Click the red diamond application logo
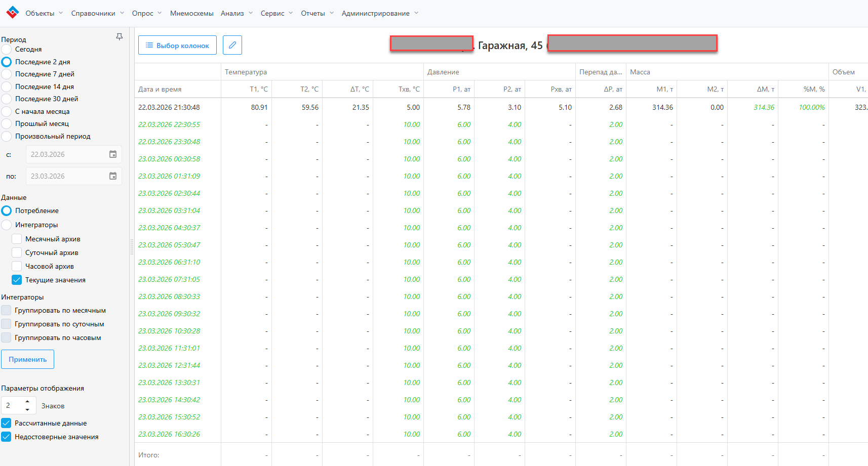868x466 pixels. pyautogui.click(x=13, y=13)
